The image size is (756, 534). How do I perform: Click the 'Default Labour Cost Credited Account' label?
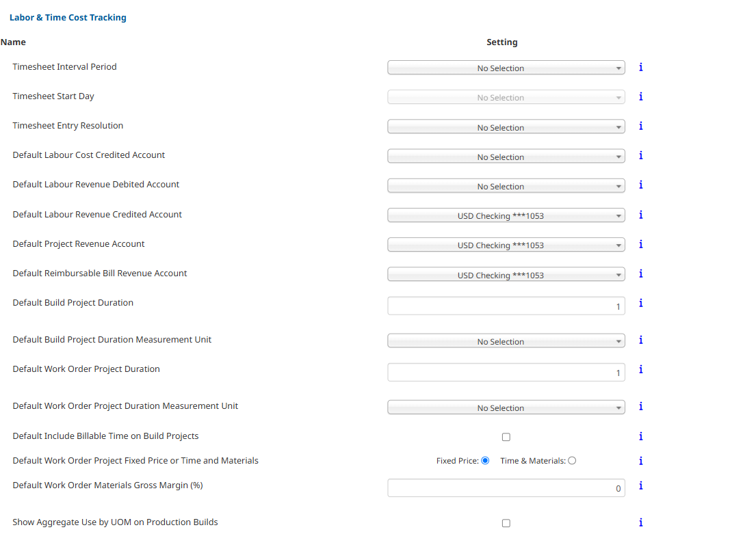tap(89, 155)
